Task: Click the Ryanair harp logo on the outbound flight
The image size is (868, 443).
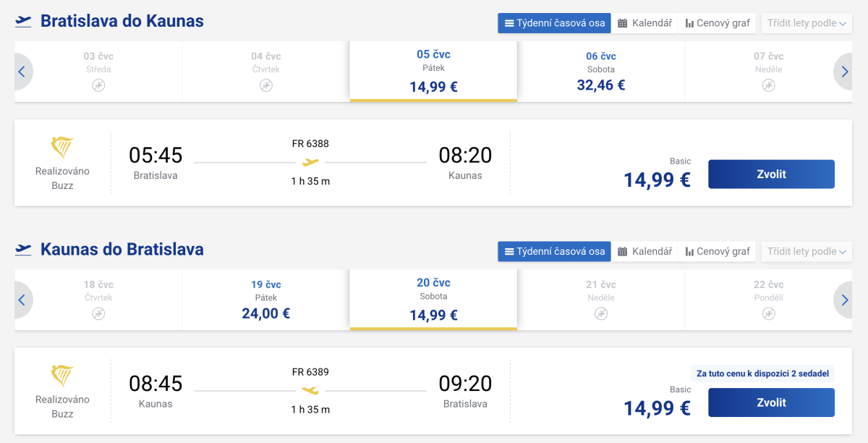Action: tap(62, 148)
